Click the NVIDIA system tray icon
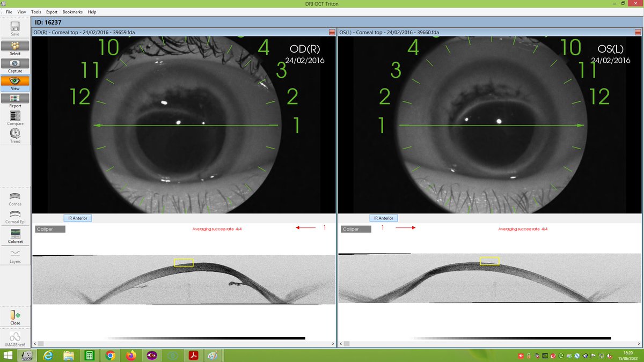The width and height of the screenshot is (644, 362). [x=545, y=356]
